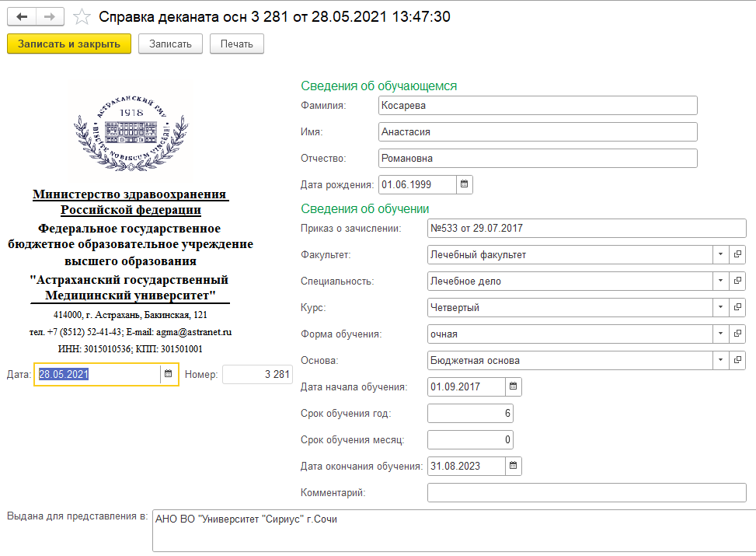Focus the Имя field with Анастасия
Viewport: 756px width, 556px height.
538,131
